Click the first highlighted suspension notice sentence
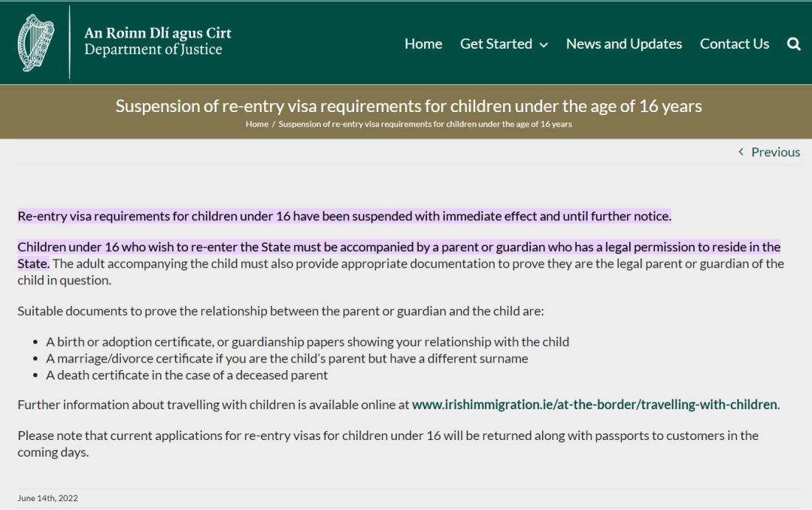Viewport: 812px width, 510px height. point(344,216)
